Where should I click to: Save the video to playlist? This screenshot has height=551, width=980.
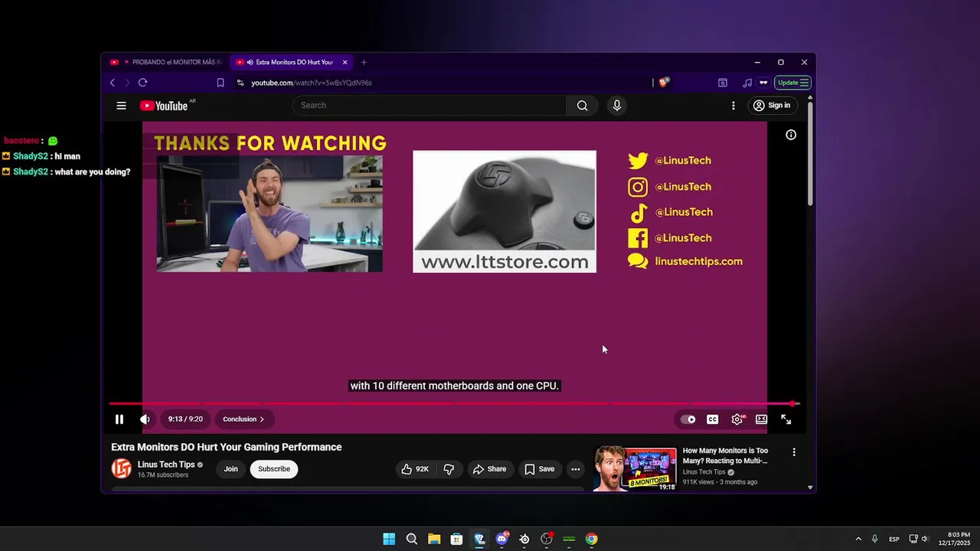[539, 469]
